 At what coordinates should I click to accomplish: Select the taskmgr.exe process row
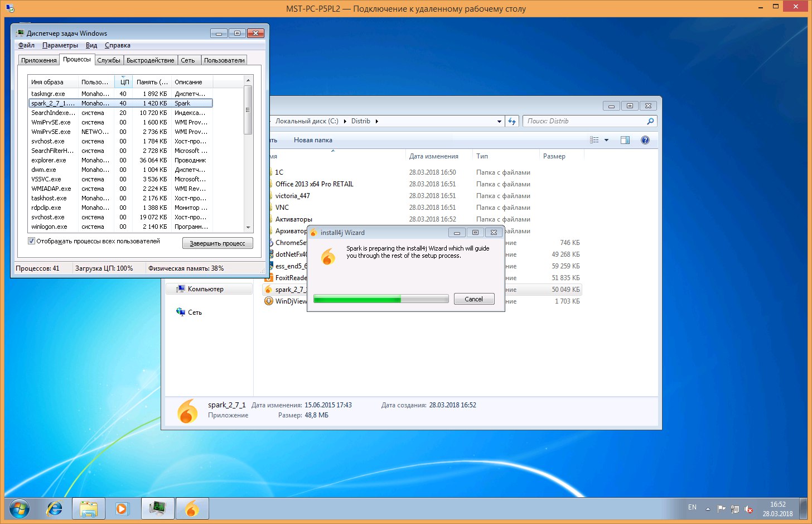click(x=120, y=94)
